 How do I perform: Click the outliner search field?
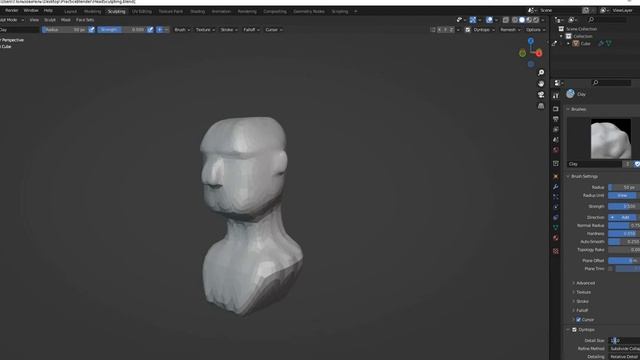(x=608, y=20)
